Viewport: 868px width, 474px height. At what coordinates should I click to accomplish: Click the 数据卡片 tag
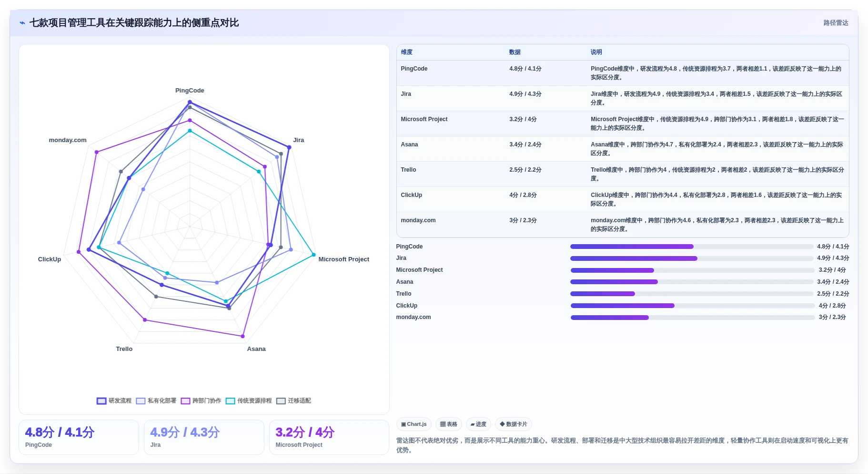pos(514,424)
